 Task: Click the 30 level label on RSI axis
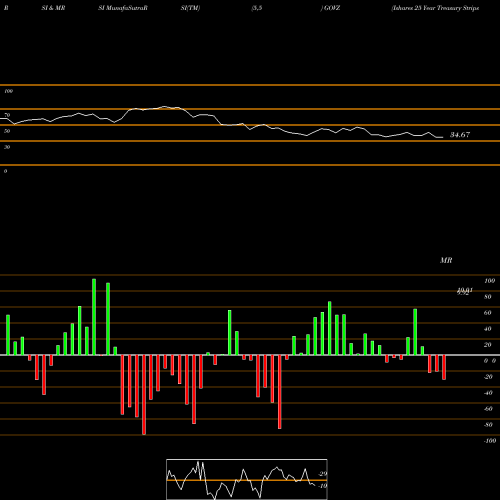(x=7, y=147)
